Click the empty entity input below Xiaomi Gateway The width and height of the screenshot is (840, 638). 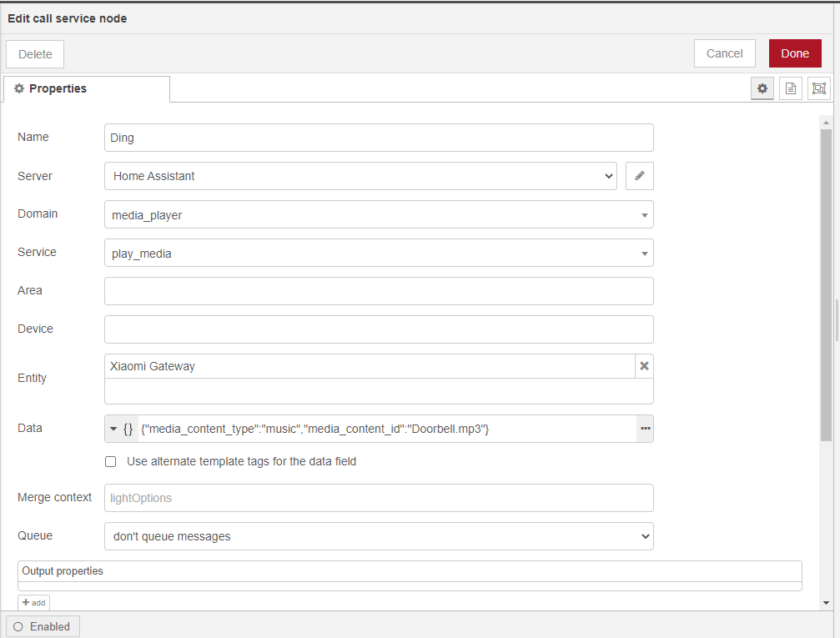[379, 392]
